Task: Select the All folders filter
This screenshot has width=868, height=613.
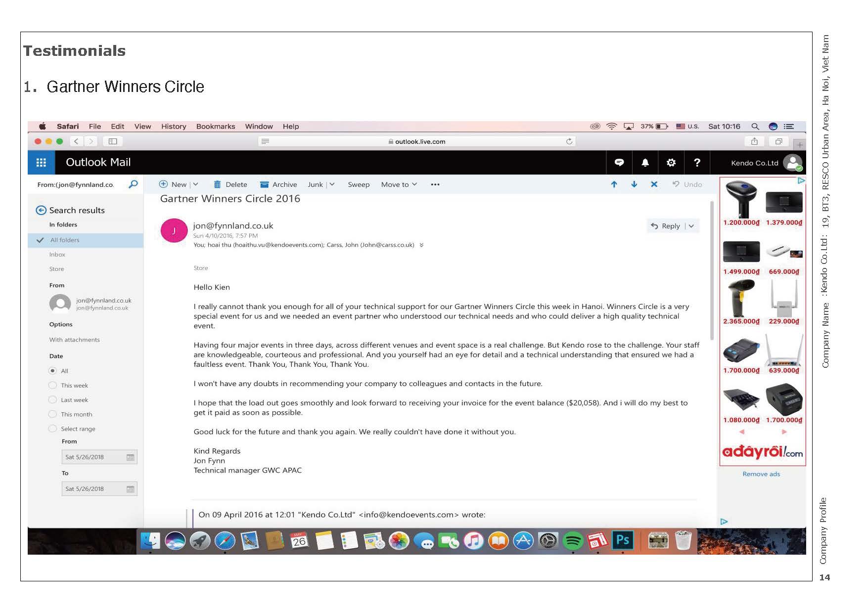Action: [86, 240]
